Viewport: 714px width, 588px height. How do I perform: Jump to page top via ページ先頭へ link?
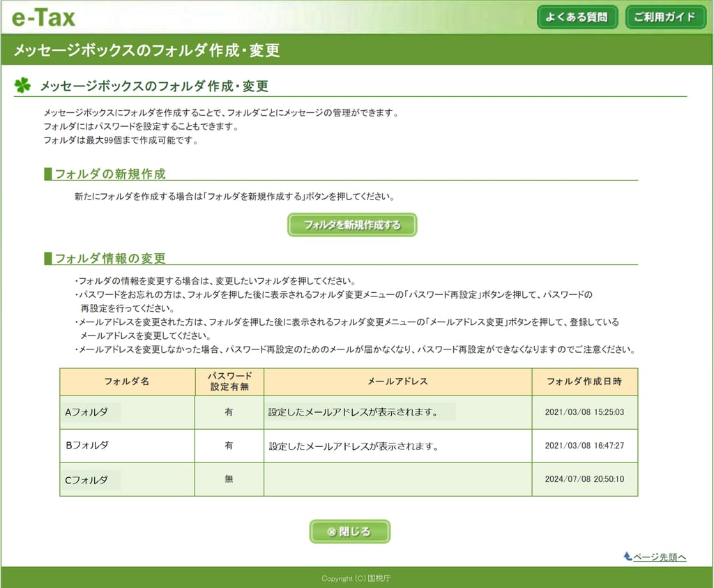tap(661, 557)
